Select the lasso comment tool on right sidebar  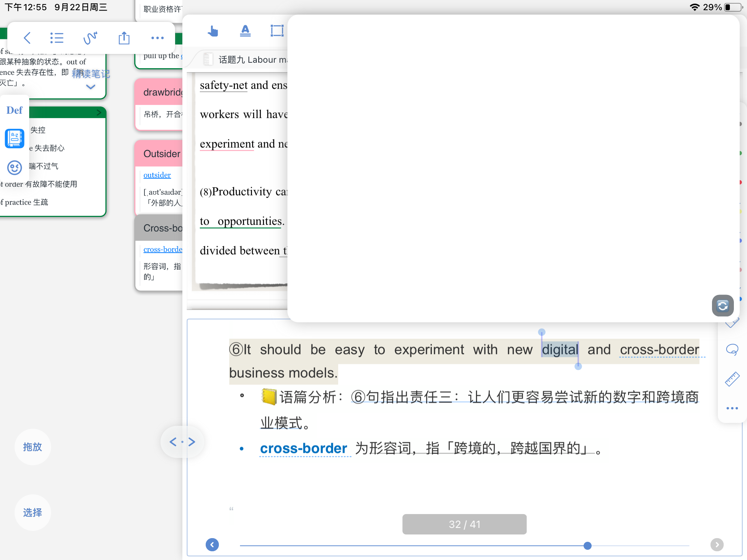click(x=732, y=350)
